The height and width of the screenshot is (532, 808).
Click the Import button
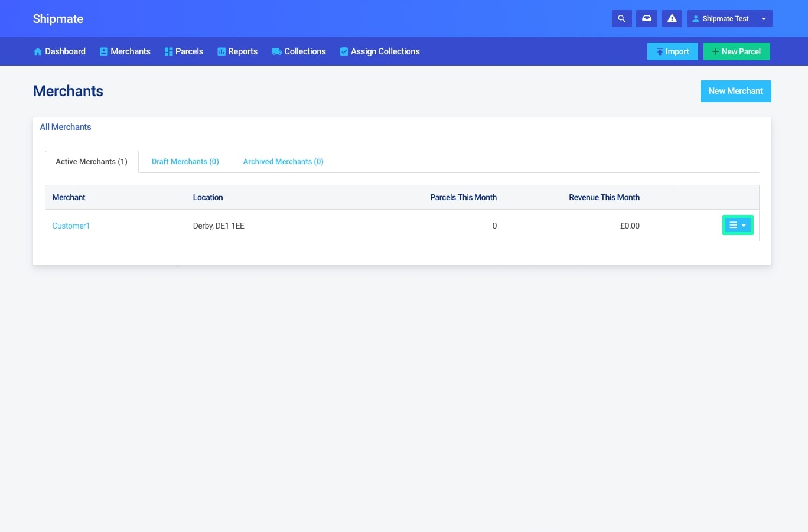click(673, 51)
